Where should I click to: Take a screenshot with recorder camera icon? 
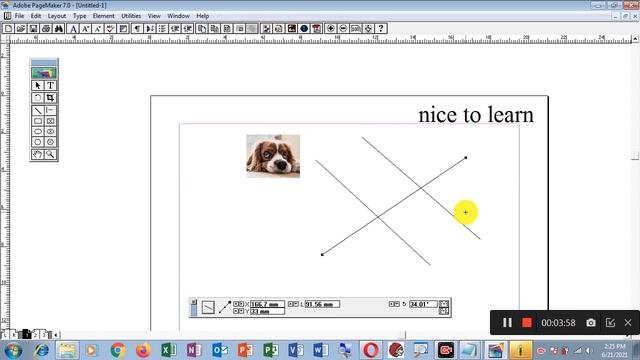[x=591, y=322]
